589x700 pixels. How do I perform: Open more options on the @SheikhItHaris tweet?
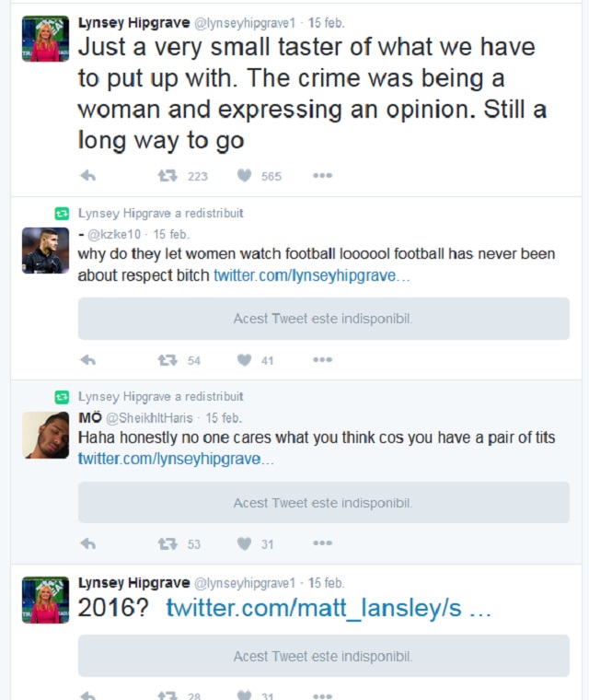tap(322, 543)
